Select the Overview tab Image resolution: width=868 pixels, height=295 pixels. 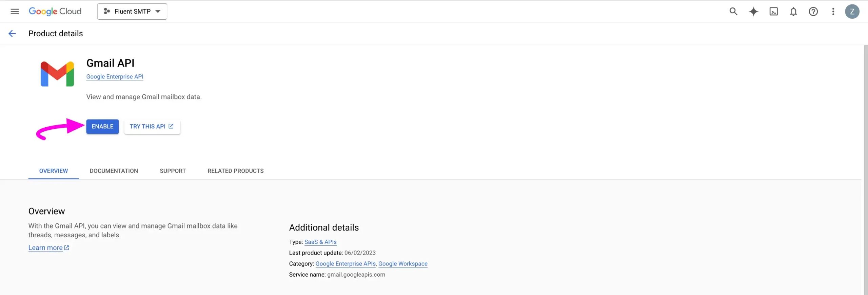54,171
